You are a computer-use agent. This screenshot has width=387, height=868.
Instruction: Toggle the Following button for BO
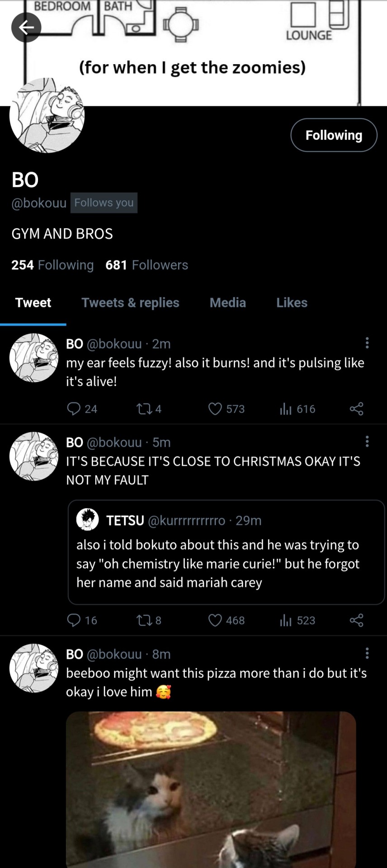coord(334,135)
